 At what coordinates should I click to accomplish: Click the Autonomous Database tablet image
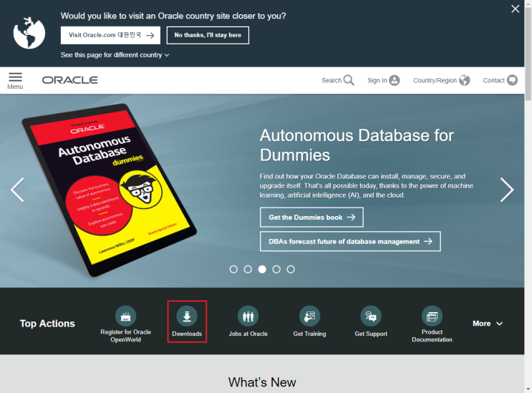coord(110,190)
